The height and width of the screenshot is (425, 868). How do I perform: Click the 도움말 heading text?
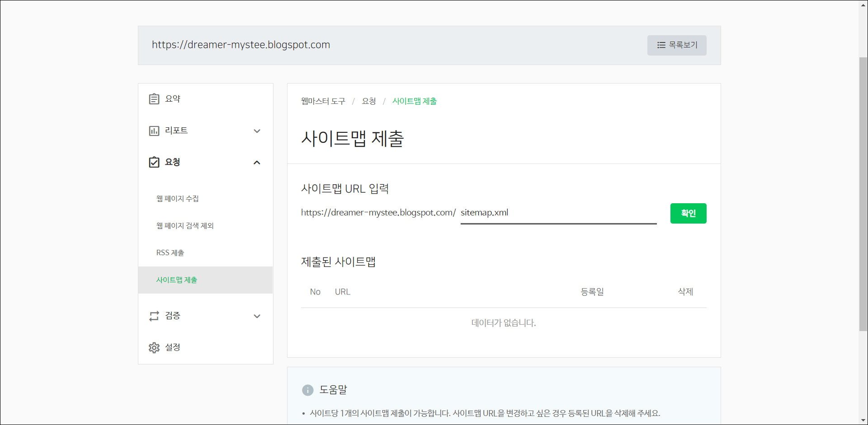click(333, 390)
